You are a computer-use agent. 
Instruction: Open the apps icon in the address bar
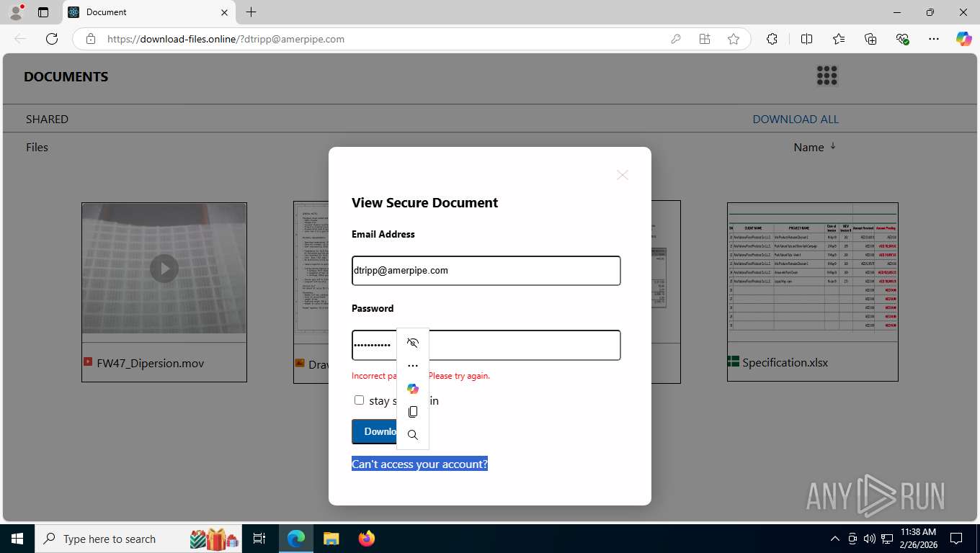705,39
